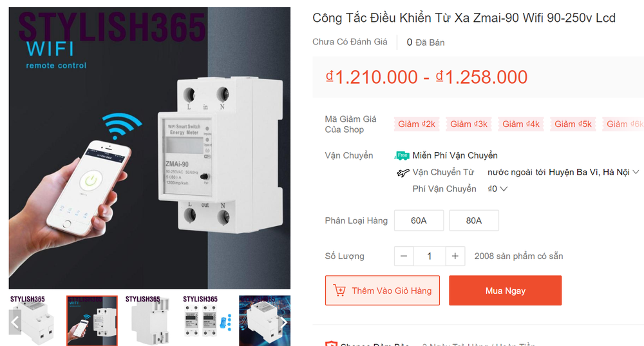Decrease quantity with the minus button

tap(404, 256)
